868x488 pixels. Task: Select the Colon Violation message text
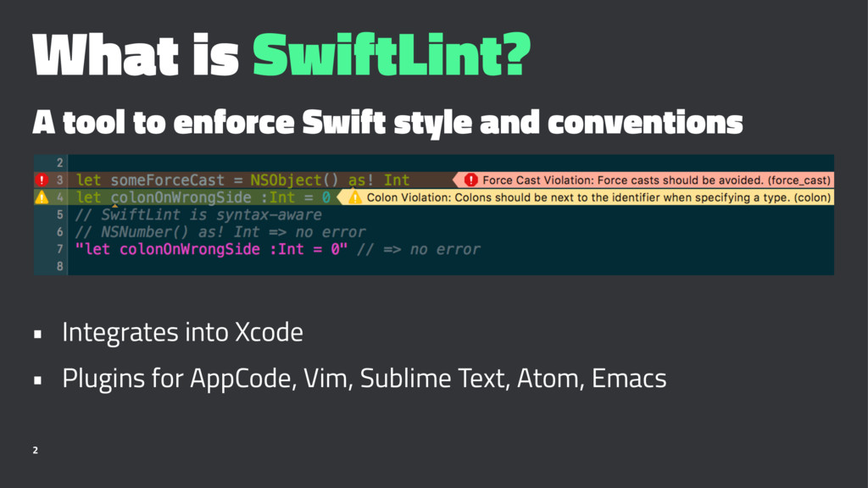pyautogui.click(x=598, y=197)
